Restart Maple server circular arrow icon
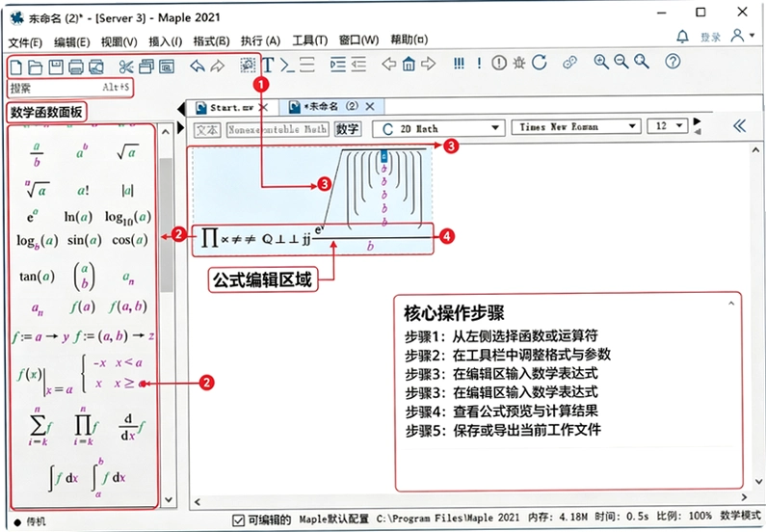The width and height of the screenshot is (766, 532). point(540,62)
